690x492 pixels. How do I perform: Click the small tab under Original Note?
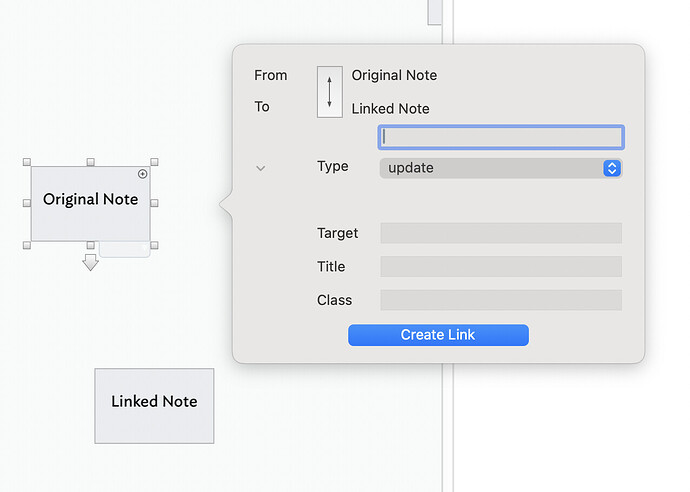pyautogui.click(x=125, y=249)
